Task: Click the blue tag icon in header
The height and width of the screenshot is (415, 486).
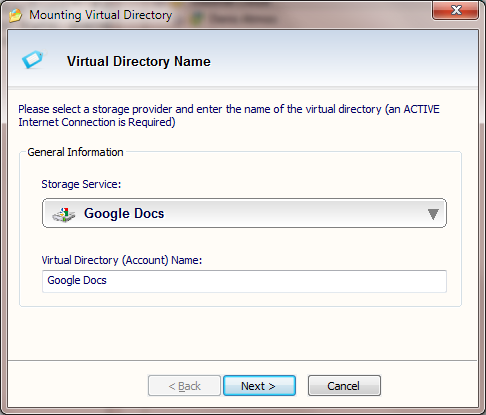Action: click(x=33, y=59)
